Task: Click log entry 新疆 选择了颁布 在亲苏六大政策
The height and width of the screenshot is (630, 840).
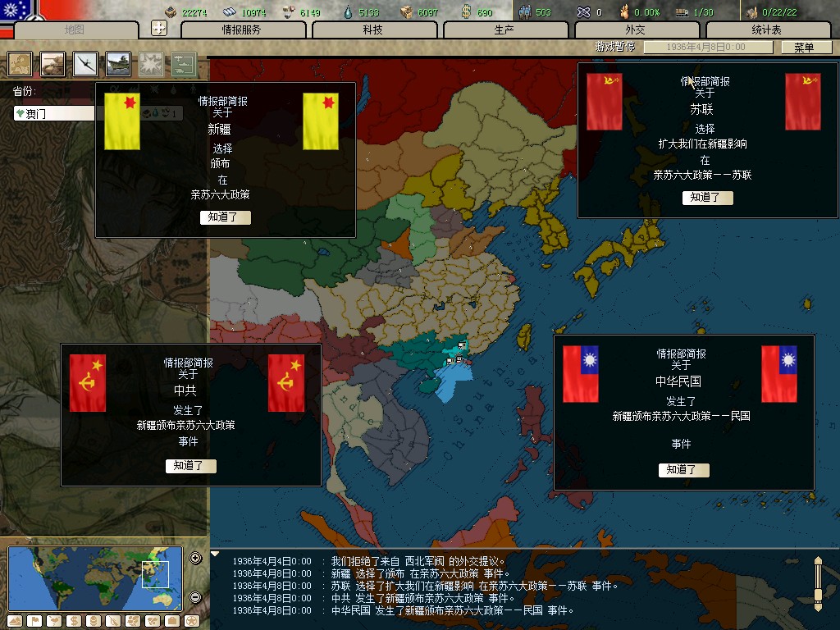Action: coord(371,573)
